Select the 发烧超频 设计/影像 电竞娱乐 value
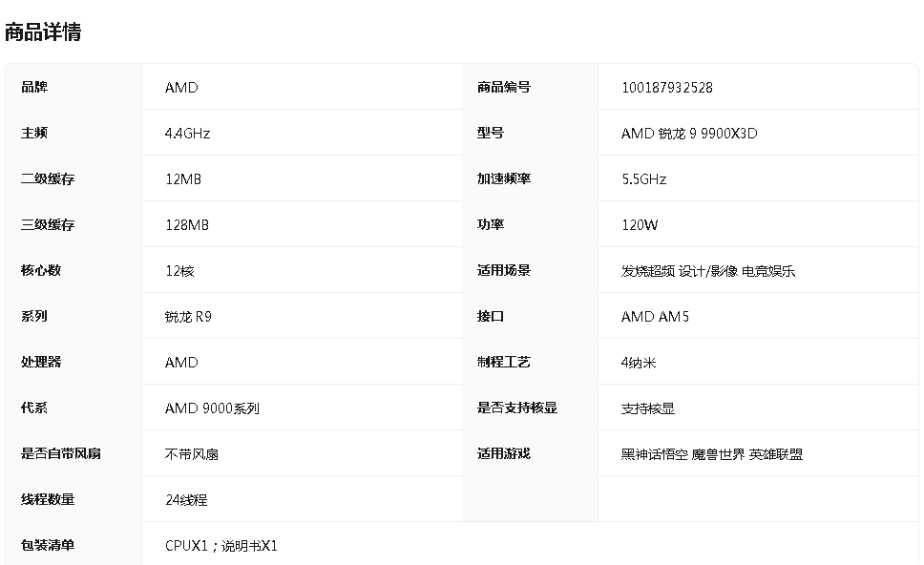Image resolution: width=924 pixels, height=565 pixels. (x=708, y=271)
